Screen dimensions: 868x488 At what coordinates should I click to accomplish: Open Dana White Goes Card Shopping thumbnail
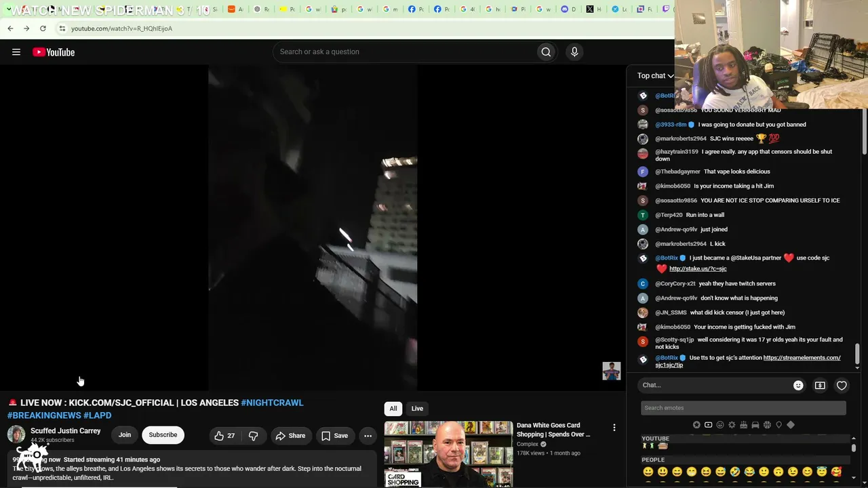[449, 454]
